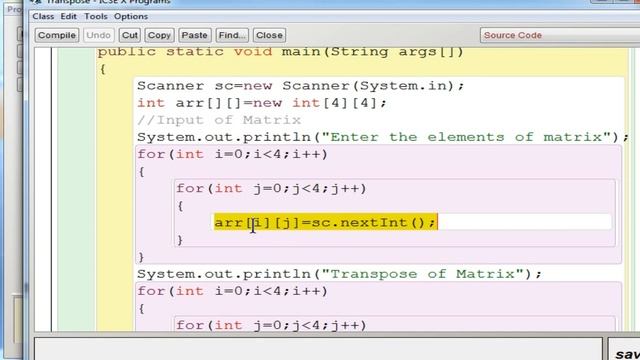Click the Scanner sc=new Scanner(System.in); line
This screenshot has height=360, width=640.
pos(301,86)
